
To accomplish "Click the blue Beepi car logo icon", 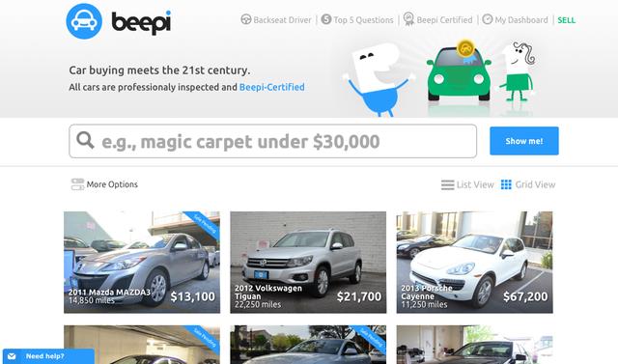I will (84, 21).
